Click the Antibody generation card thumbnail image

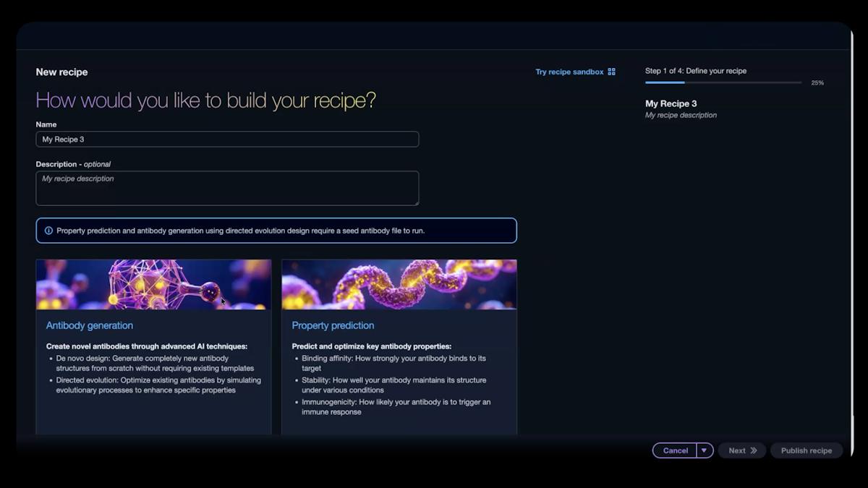(x=153, y=284)
